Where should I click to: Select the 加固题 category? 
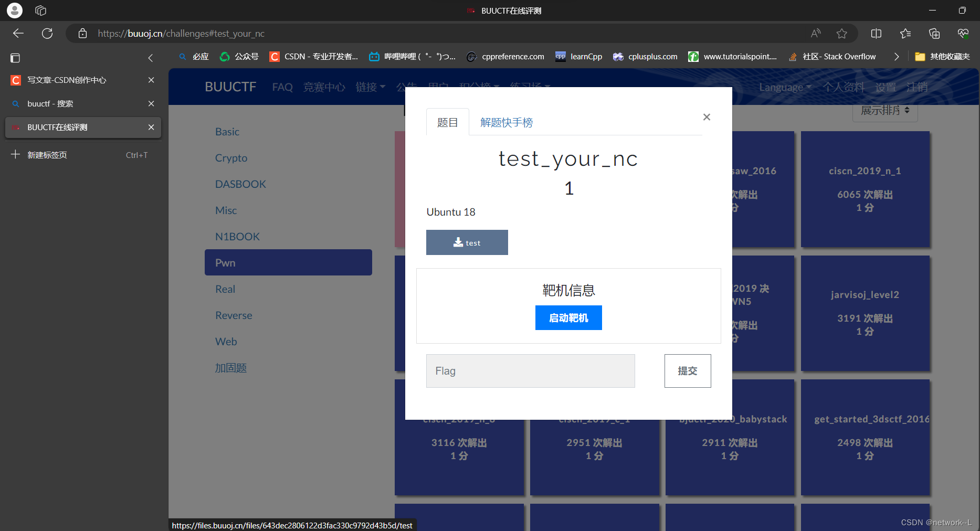click(288, 368)
